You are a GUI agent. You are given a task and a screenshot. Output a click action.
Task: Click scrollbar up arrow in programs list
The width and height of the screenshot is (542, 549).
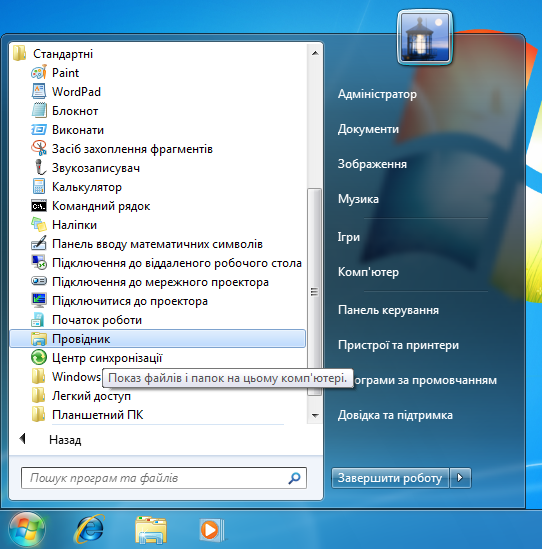315,53
